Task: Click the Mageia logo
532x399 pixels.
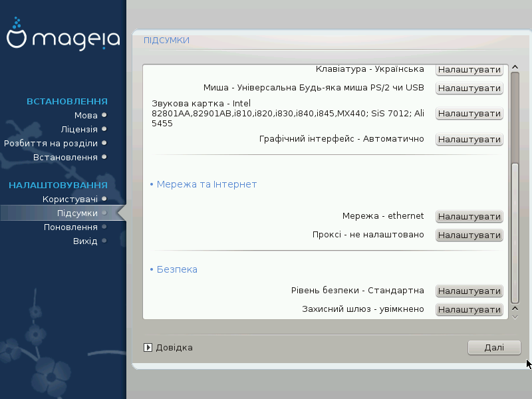Action: tap(63, 34)
